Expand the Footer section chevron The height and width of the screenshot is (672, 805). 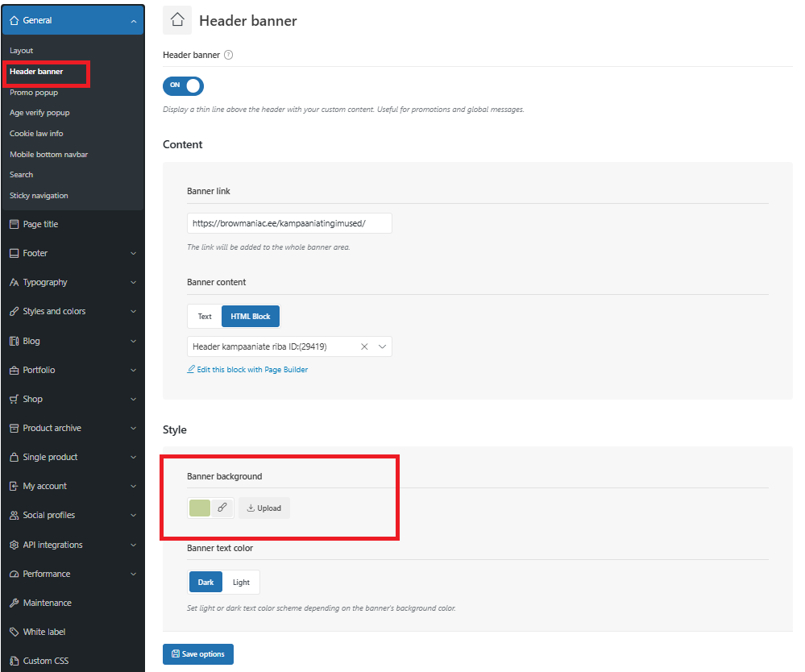click(x=134, y=254)
